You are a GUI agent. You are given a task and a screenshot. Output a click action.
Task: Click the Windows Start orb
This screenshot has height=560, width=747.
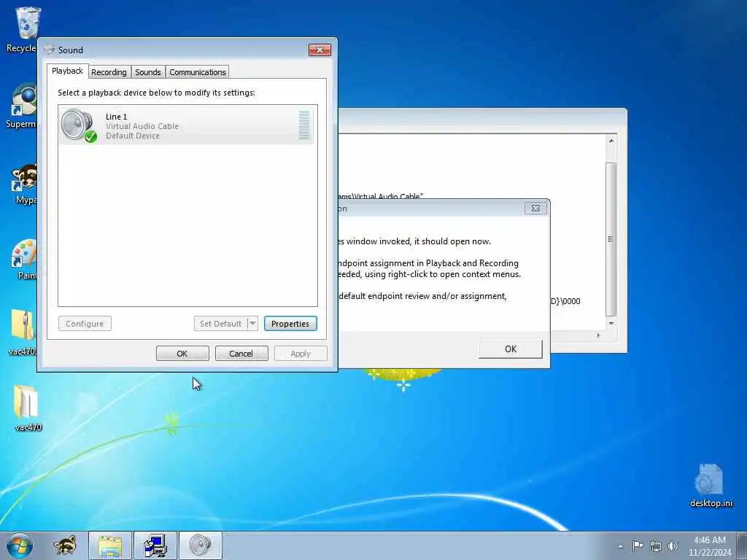point(20,545)
